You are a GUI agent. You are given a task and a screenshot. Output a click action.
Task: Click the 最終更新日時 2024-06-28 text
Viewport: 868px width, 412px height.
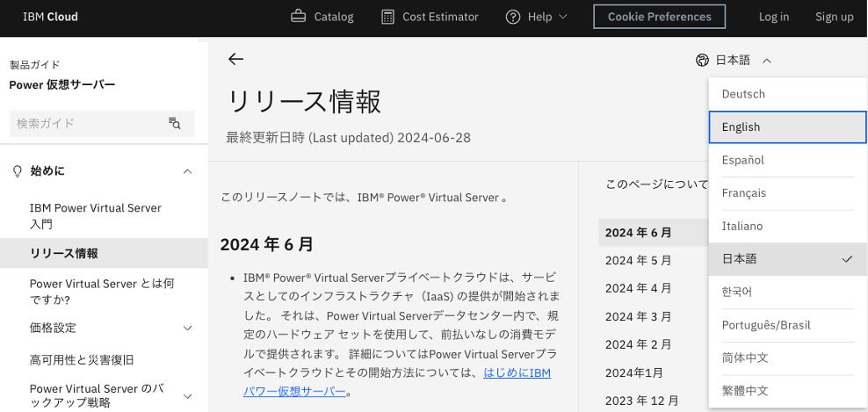348,137
